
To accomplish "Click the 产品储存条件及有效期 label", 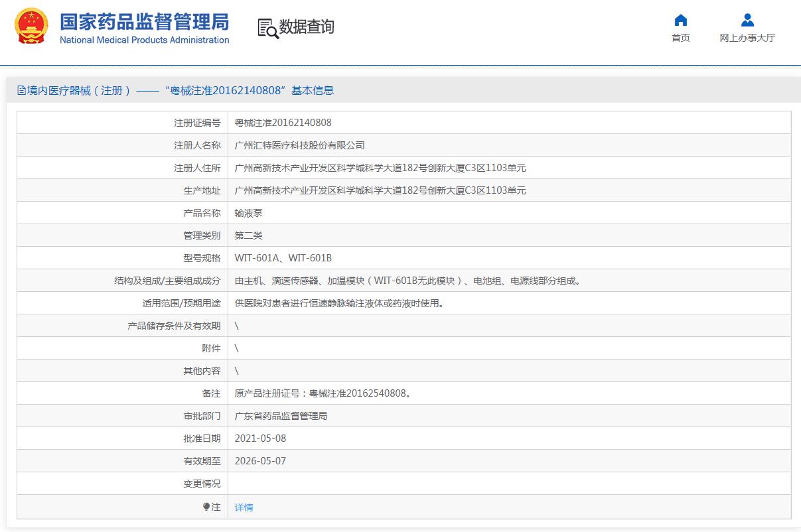I will pos(174,326).
